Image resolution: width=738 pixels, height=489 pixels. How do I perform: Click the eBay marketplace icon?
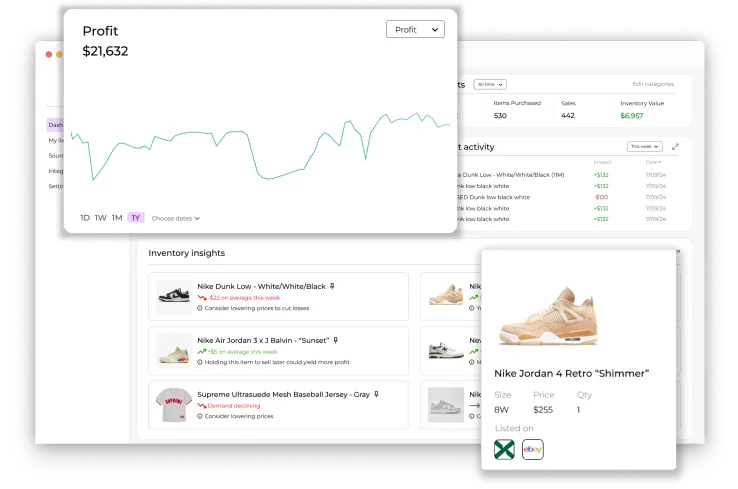[533, 449]
